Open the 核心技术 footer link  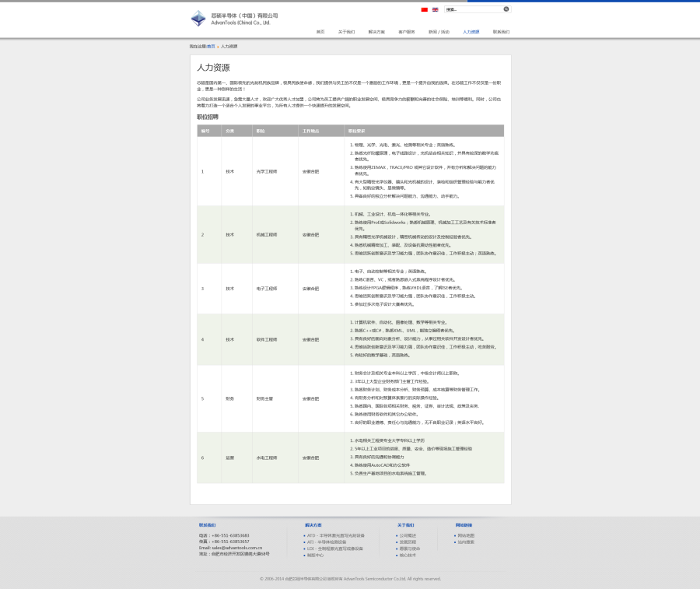408,555
